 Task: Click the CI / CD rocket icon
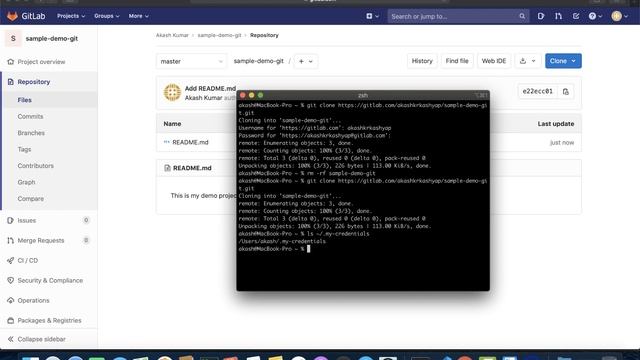pos(11,260)
